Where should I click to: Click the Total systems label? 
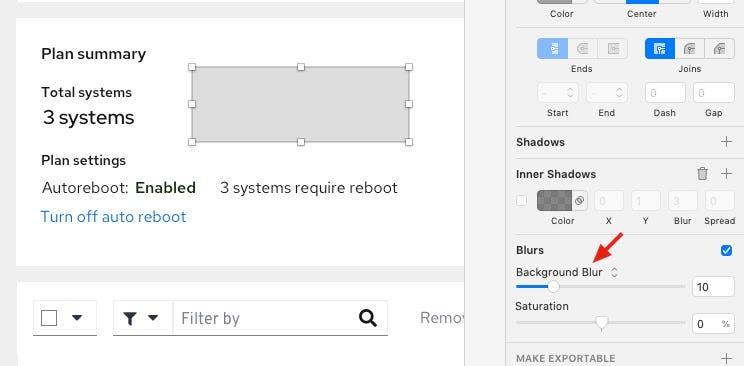coord(86,92)
